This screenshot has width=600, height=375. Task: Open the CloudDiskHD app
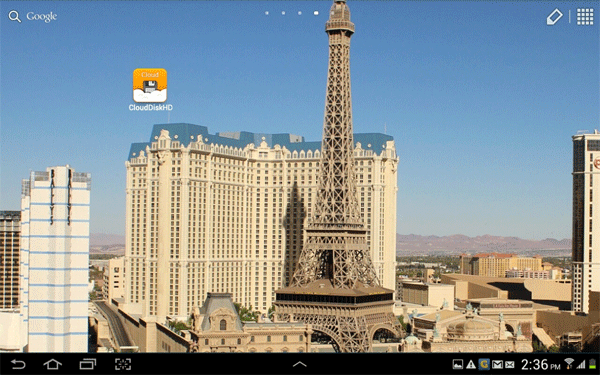(150, 90)
